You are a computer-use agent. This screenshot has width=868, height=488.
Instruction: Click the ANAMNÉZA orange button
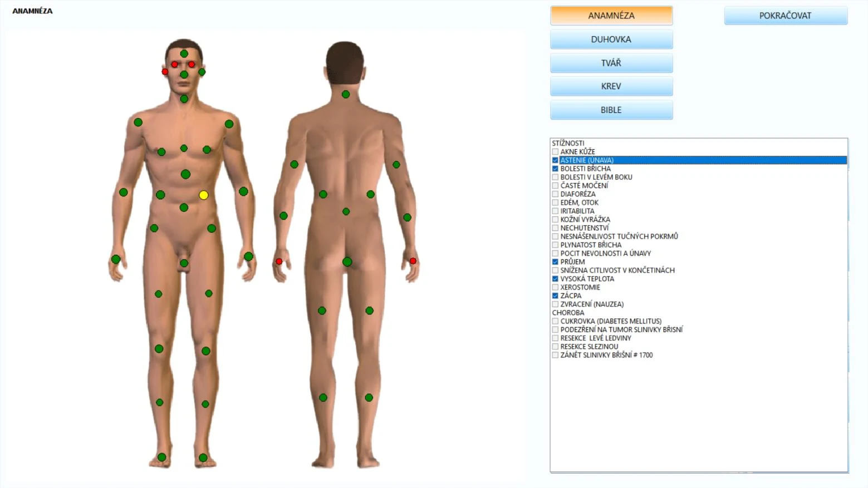point(611,16)
